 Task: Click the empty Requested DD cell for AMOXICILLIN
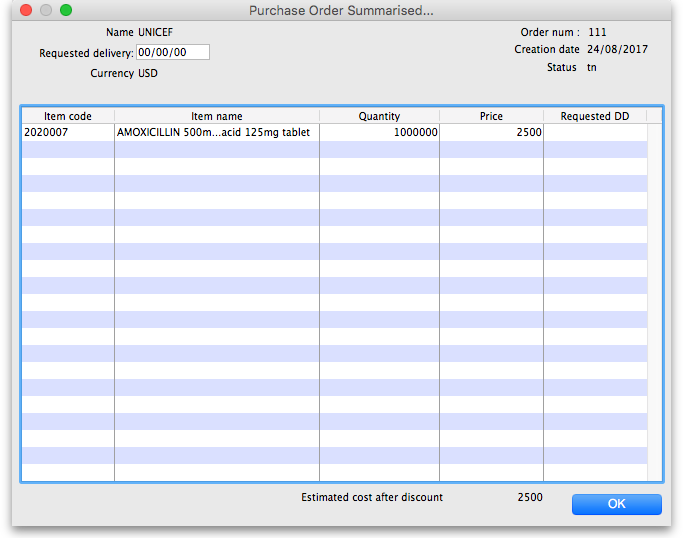pyautogui.click(x=594, y=132)
